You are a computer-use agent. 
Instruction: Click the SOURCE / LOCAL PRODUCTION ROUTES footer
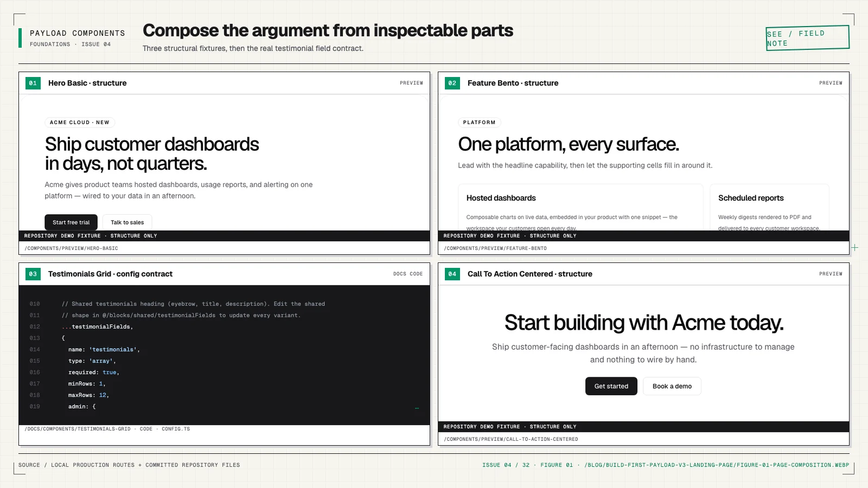pos(129,465)
